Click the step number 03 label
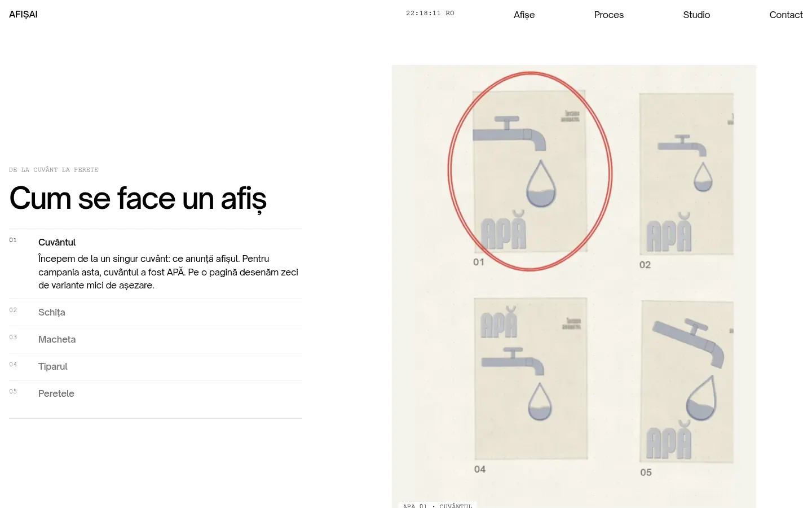812x508 pixels. [13, 337]
